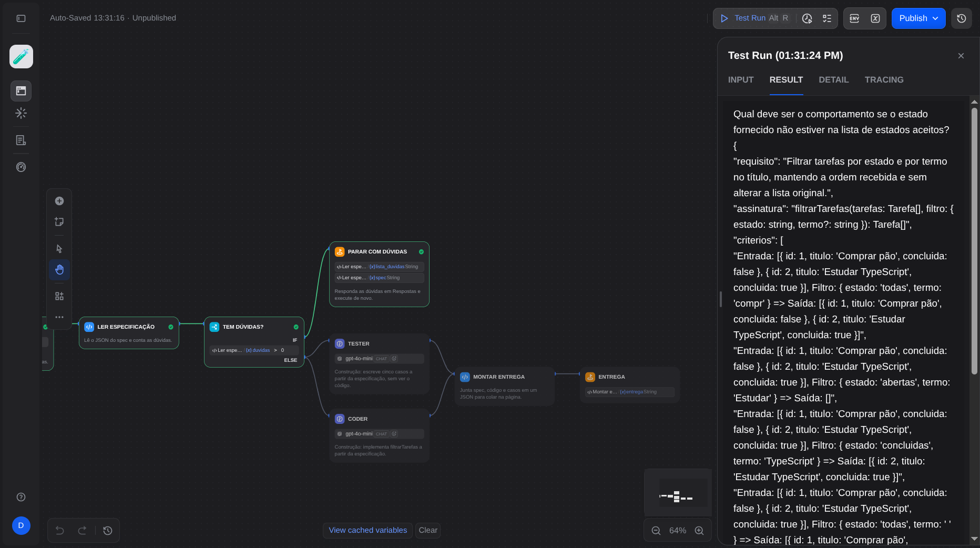
Task: Switch to the DETAIL tab
Action: click(x=833, y=80)
